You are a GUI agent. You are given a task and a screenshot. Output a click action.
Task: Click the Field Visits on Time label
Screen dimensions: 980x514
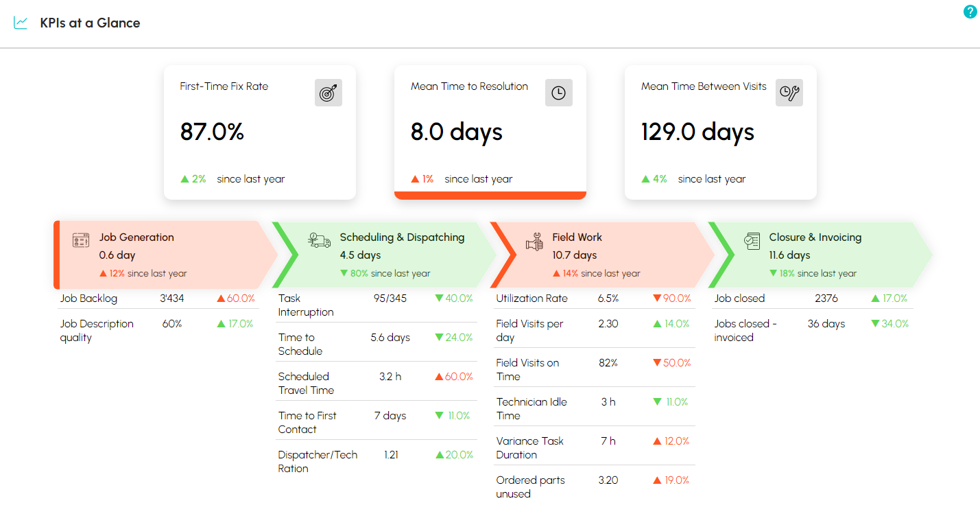(x=527, y=370)
